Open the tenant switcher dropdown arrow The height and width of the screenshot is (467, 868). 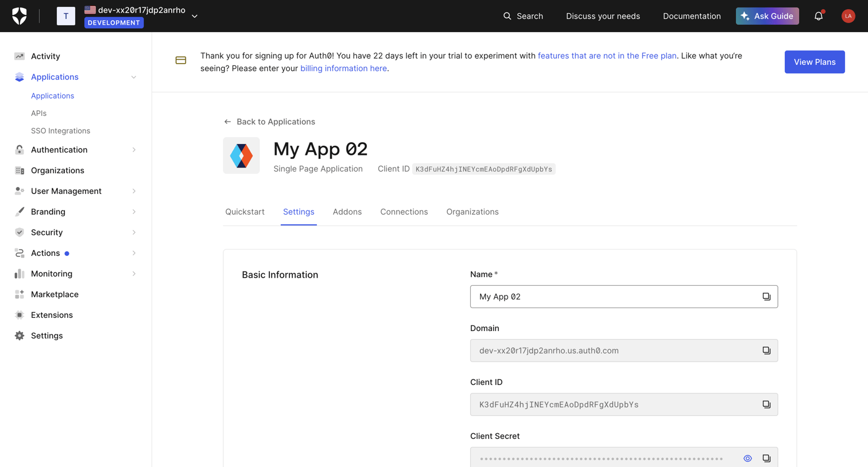[x=195, y=16]
